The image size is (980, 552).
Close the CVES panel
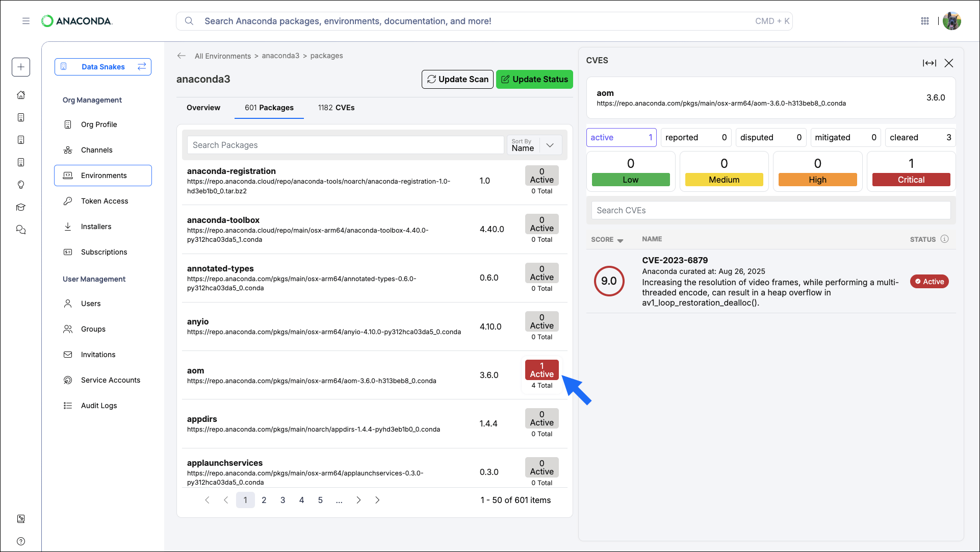949,63
